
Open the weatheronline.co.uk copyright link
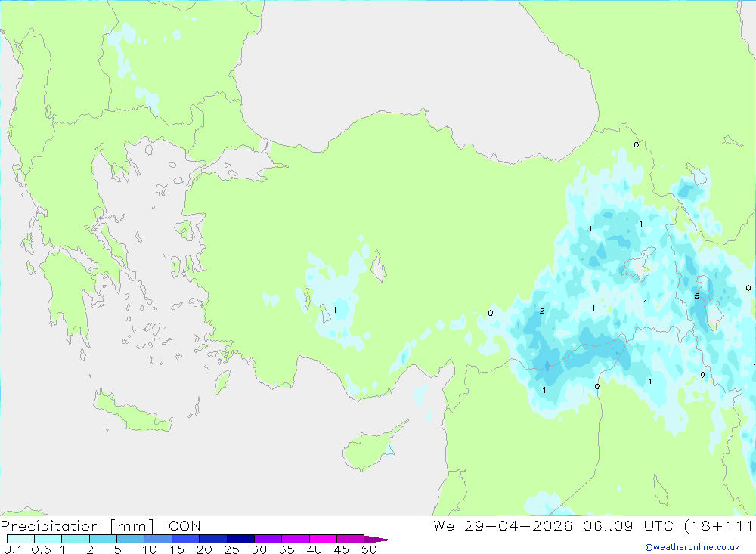pos(692,547)
